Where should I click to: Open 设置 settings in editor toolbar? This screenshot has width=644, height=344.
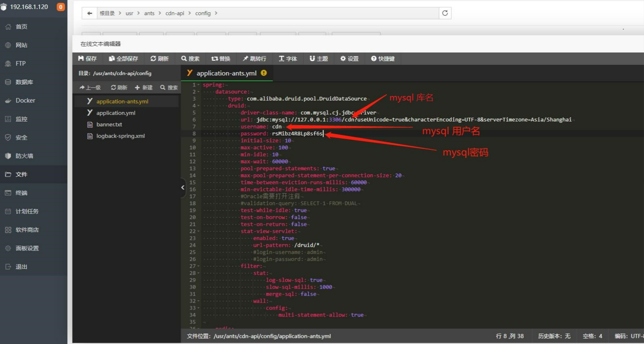click(349, 59)
